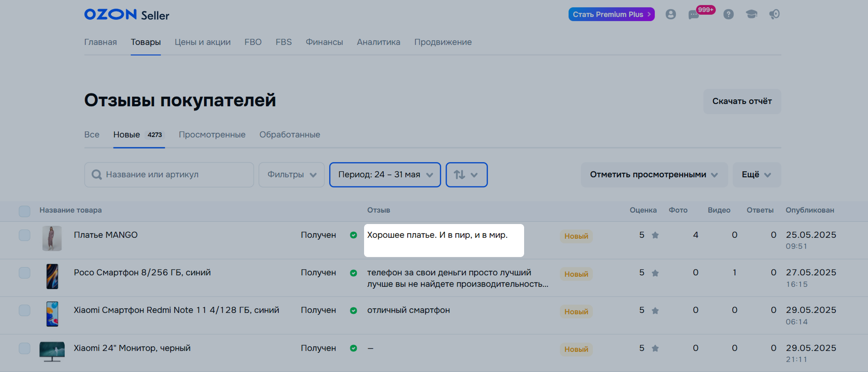Click rating star in Xiaomi Монитор row
The height and width of the screenshot is (372, 868).
pos(655,348)
